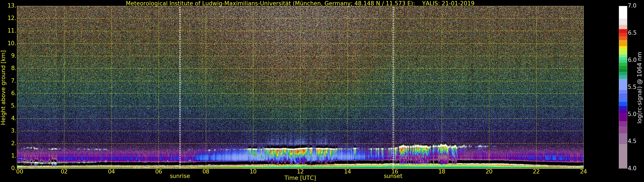
Task: Click the 'Time [UTC]' axis label
Action: click(x=300, y=178)
